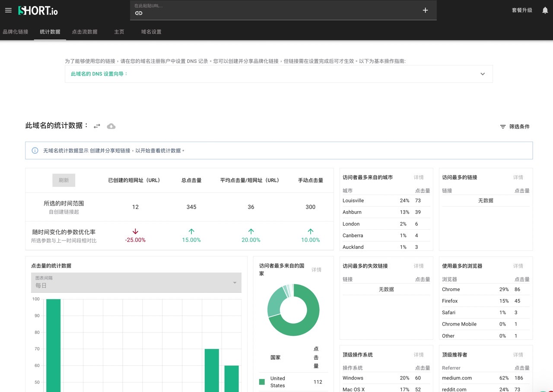Select the Chrome browser row
Screen dimensions: 553x392
(486, 289)
